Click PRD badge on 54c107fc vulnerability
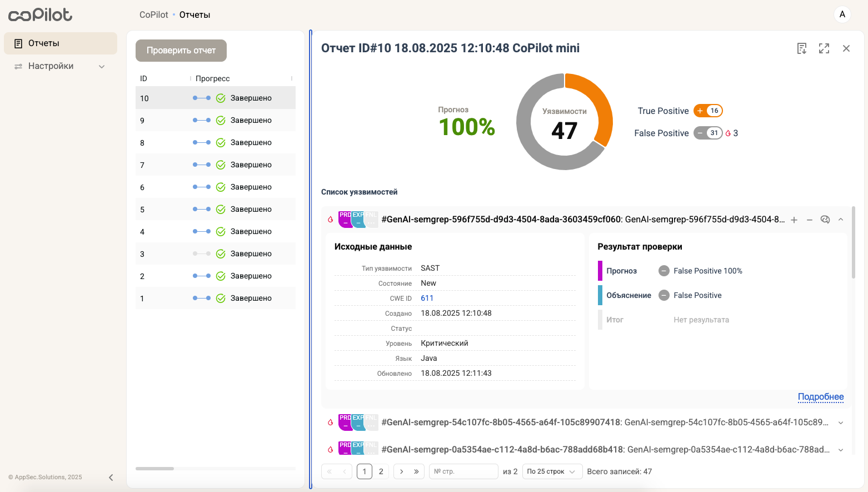Screen dimensions: 868x492 [345, 423]
